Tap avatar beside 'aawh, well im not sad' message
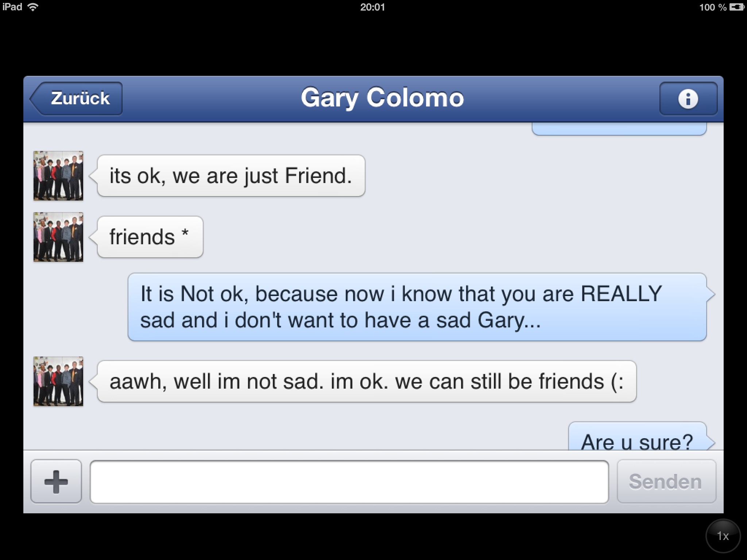The image size is (747, 560). tap(58, 381)
